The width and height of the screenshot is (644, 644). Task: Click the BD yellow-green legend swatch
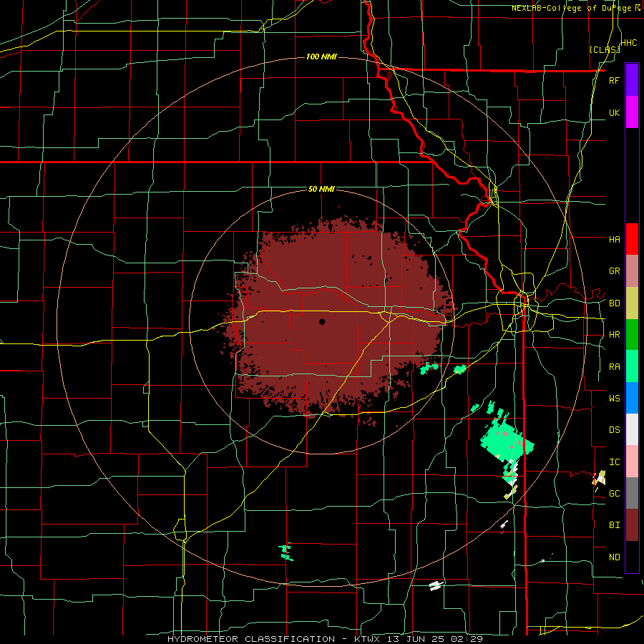click(632, 303)
